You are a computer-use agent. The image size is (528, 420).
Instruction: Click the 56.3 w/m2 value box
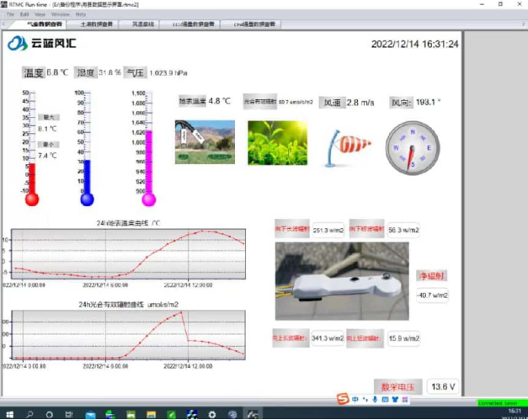coord(403,230)
